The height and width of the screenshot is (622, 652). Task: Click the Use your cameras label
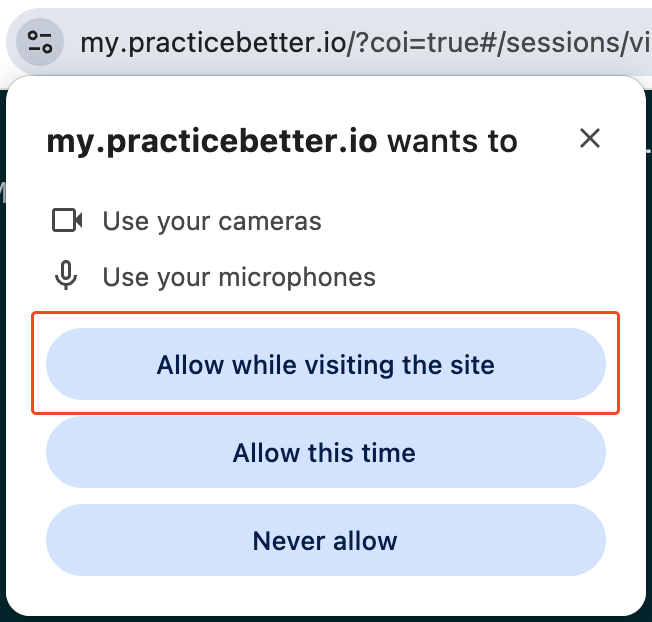[x=212, y=221]
